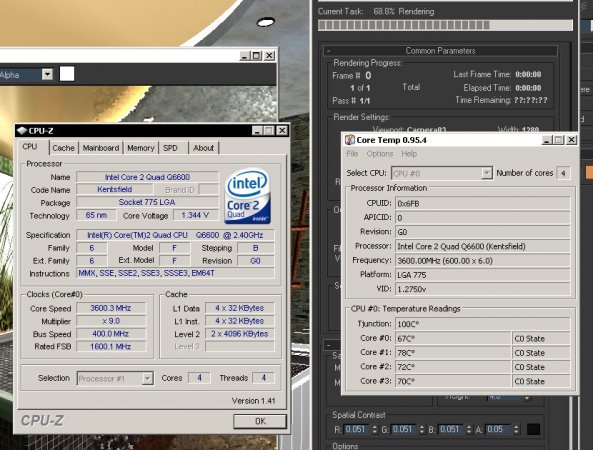Click the white color swatch beside Alpha
Image resolution: width=593 pixels, height=450 pixels.
tap(67, 74)
